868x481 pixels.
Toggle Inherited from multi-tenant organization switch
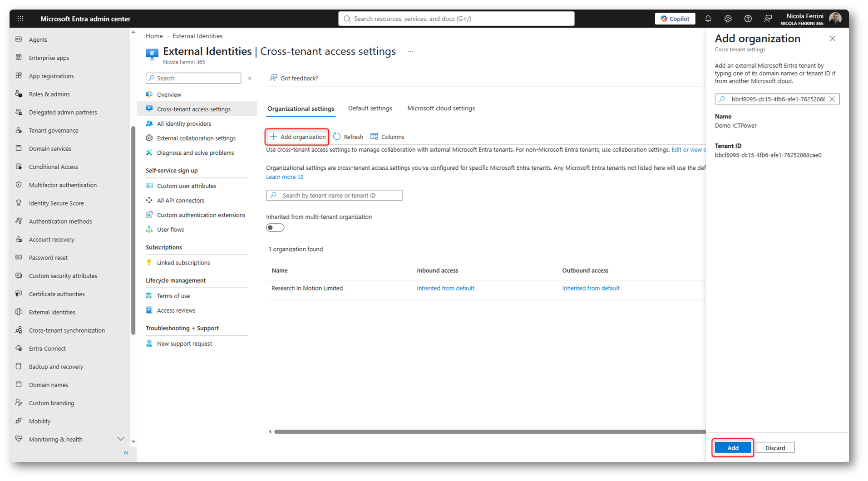[275, 227]
